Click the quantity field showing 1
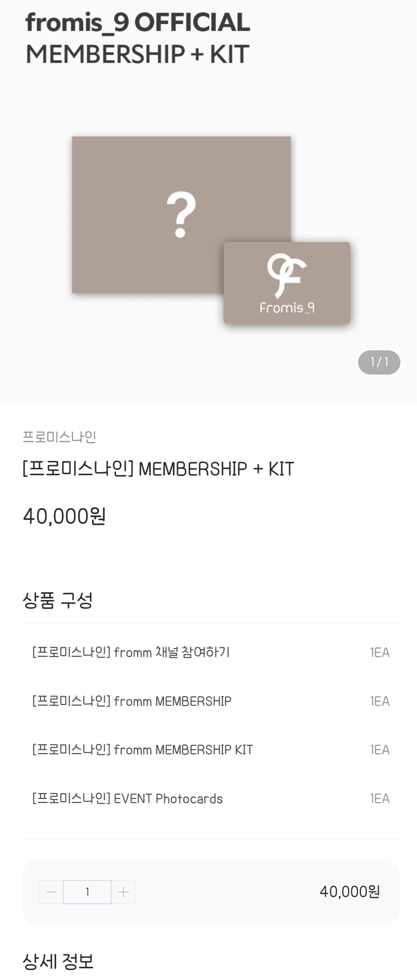This screenshot has height=980, width=417. click(87, 892)
